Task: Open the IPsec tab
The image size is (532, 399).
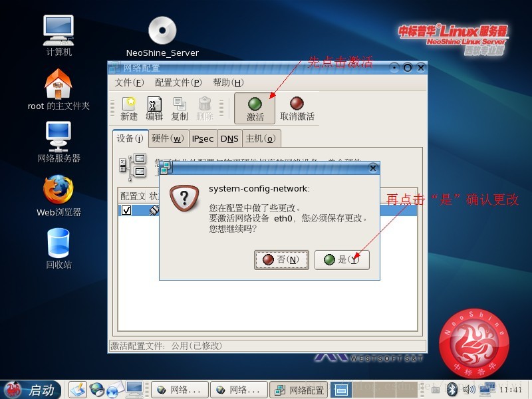Action: (x=202, y=138)
